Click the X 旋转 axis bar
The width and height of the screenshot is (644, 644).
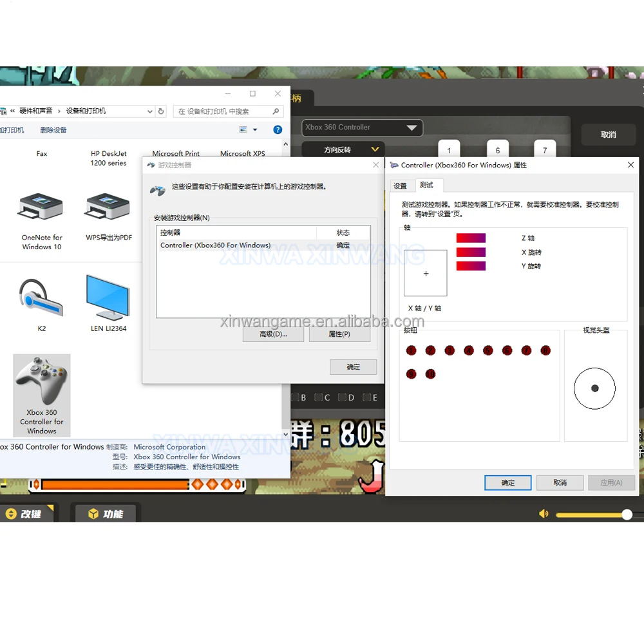coord(471,252)
